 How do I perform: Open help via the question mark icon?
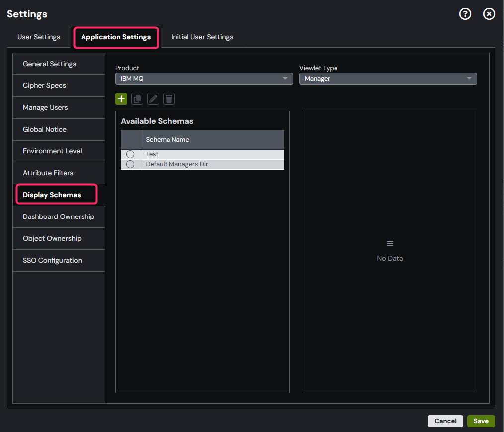coord(465,14)
